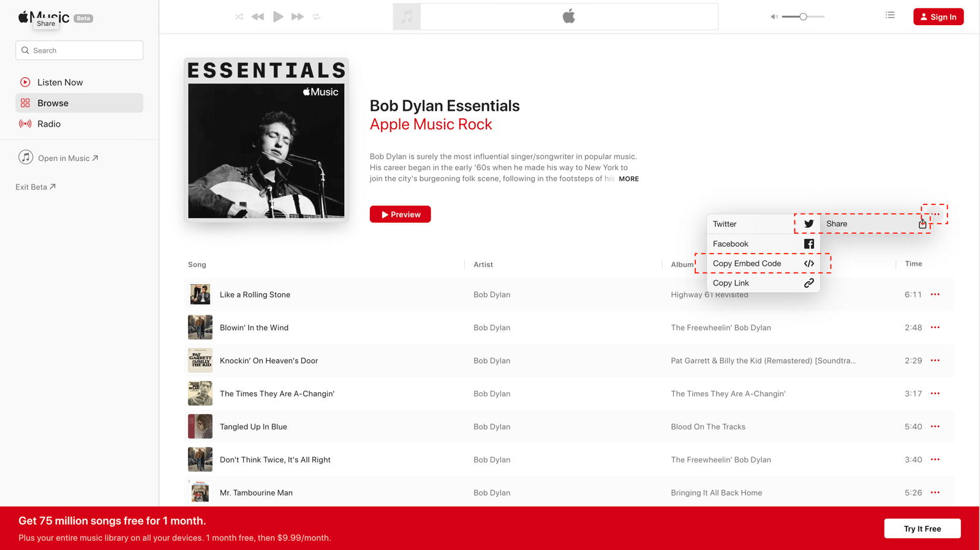Open more options for Blowin' In the Wind
The width and height of the screenshot is (980, 550).
coord(935,328)
